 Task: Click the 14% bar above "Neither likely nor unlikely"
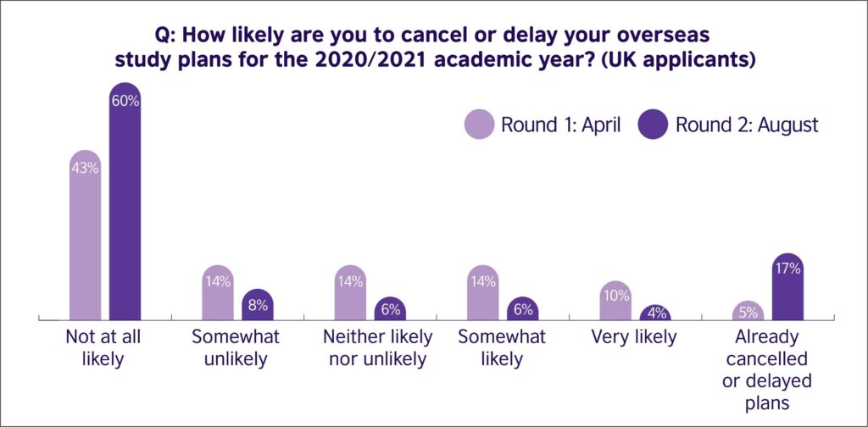tap(350, 293)
